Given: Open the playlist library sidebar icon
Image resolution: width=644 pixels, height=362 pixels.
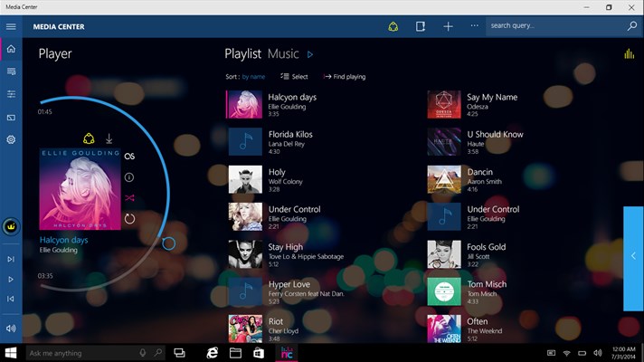Looking at the screenshot, I should (11, 71).
